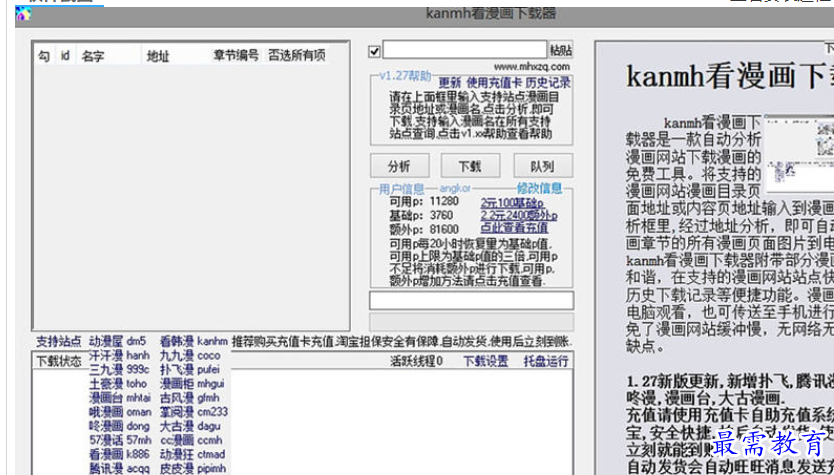This screenshot has width=834, height=475.
Task: Select the cc漫画 ccmh site
Action: point(191,440)
